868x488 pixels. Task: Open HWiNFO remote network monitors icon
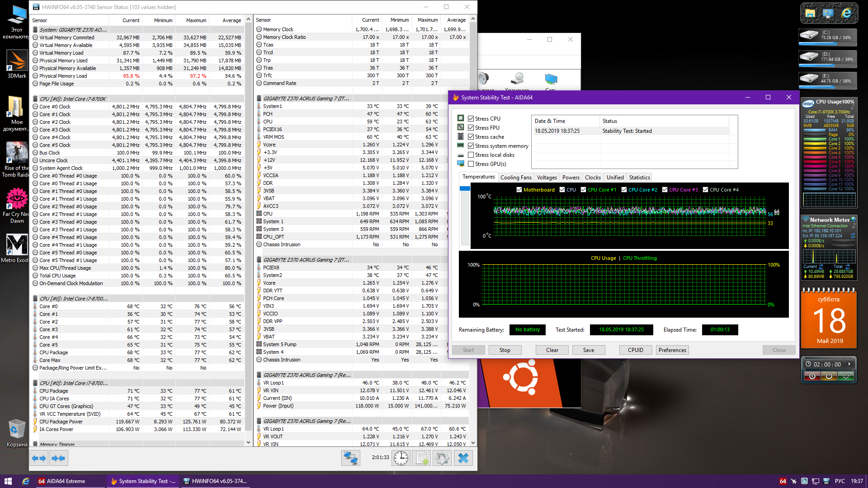click(x=350, y=458)
